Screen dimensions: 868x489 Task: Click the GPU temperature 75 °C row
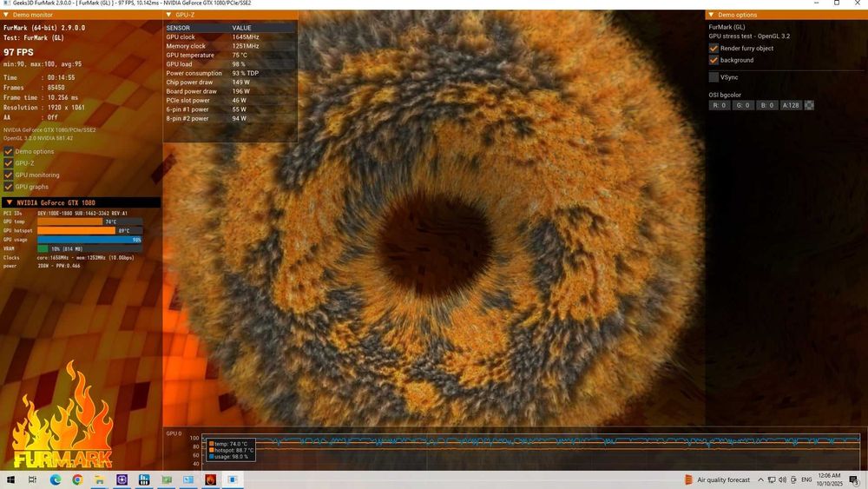pos(230,55)
